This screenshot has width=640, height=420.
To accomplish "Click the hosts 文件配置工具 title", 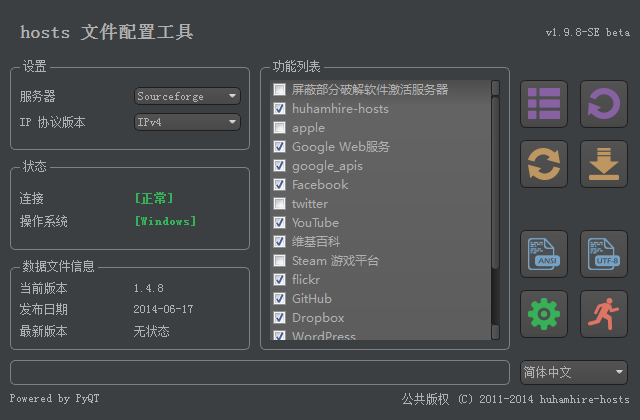I will 107,32.
